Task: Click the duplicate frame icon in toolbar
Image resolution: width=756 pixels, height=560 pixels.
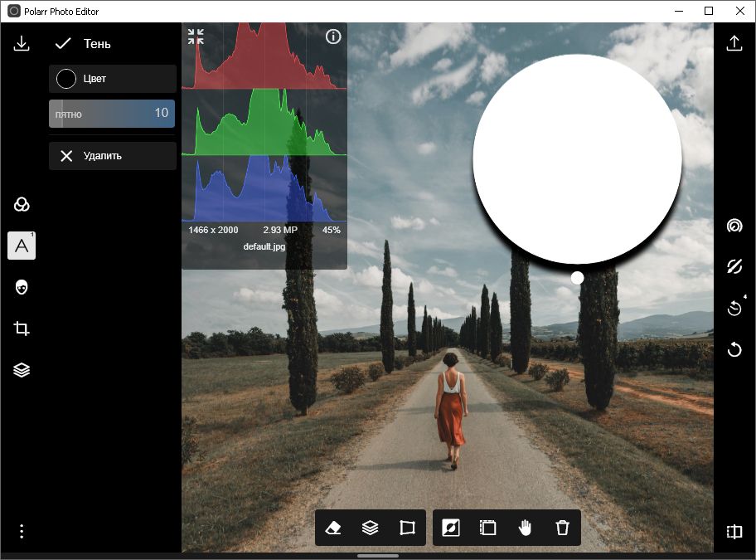Action: point(488,528)
